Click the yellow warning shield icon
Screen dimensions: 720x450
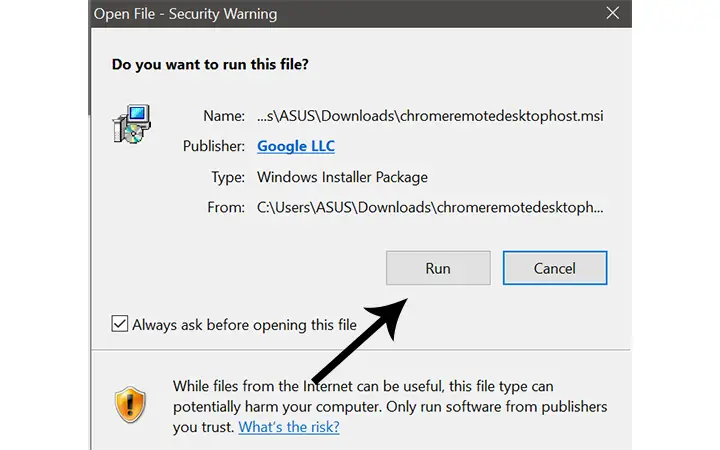point(130,404)
